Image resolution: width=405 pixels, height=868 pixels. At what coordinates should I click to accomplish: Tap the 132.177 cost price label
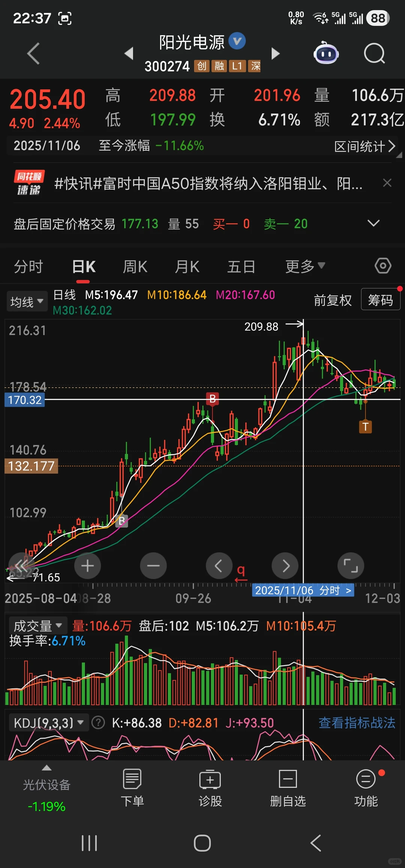tap(31, 466)
